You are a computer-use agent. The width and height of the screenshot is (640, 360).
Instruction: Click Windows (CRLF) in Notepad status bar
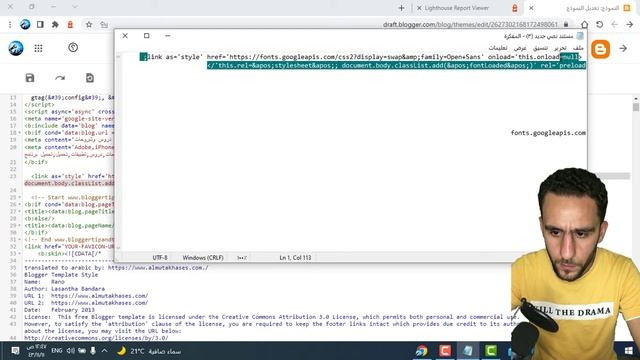pyautogui.click(x=203, y=258)
